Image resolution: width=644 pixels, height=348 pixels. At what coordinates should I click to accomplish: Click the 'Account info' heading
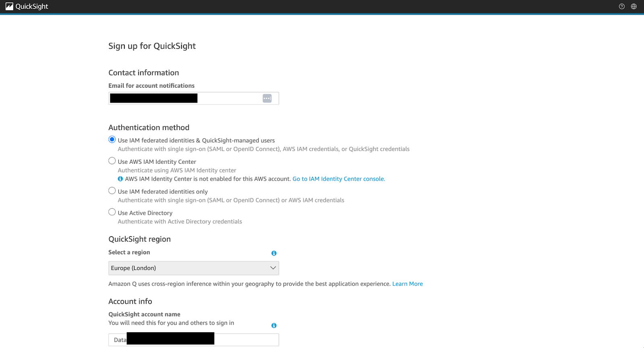click(x=130, y=301)
